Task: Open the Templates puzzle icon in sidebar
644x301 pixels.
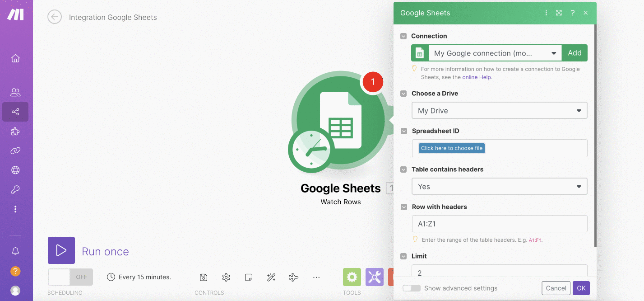Action: click(x=15, y=132)
